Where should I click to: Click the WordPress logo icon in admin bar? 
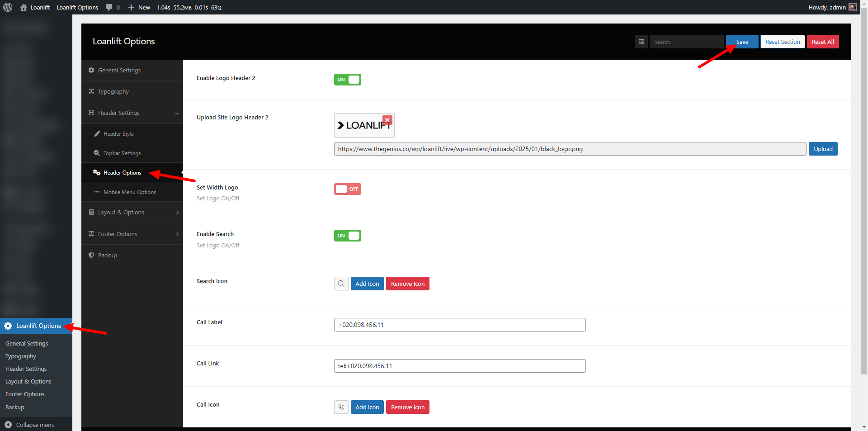(8, 7)
